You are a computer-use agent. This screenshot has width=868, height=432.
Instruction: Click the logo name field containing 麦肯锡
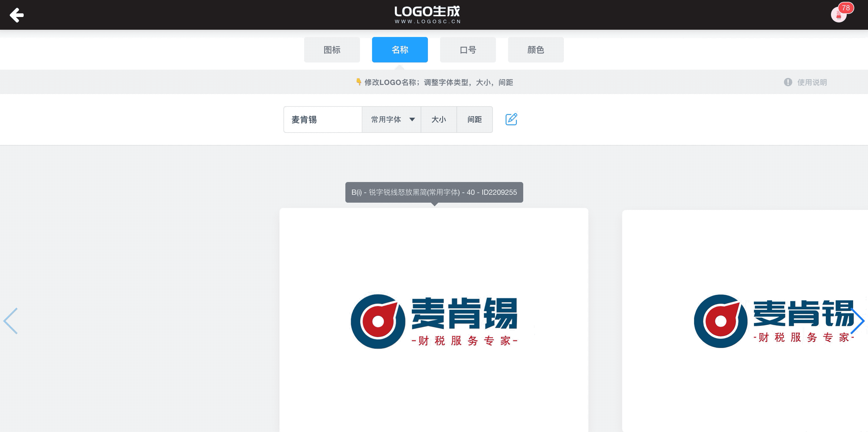tap(323, 120)
